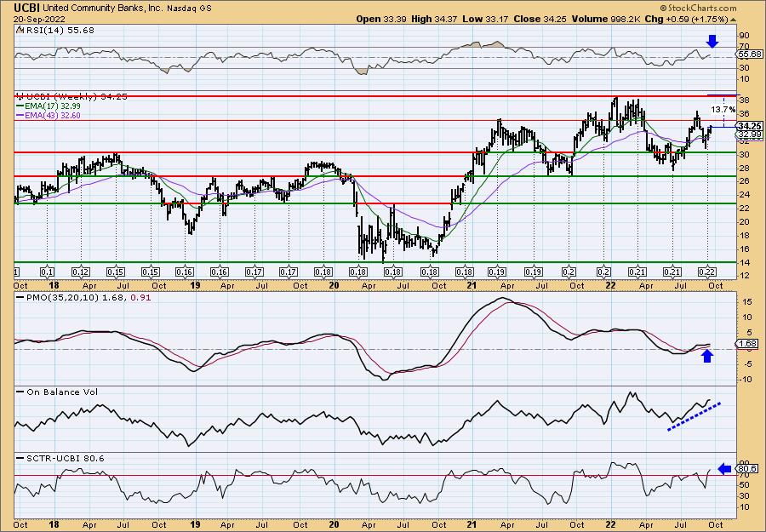Click the 34.25 price tag on the right axis

click(x=750, y=126)
